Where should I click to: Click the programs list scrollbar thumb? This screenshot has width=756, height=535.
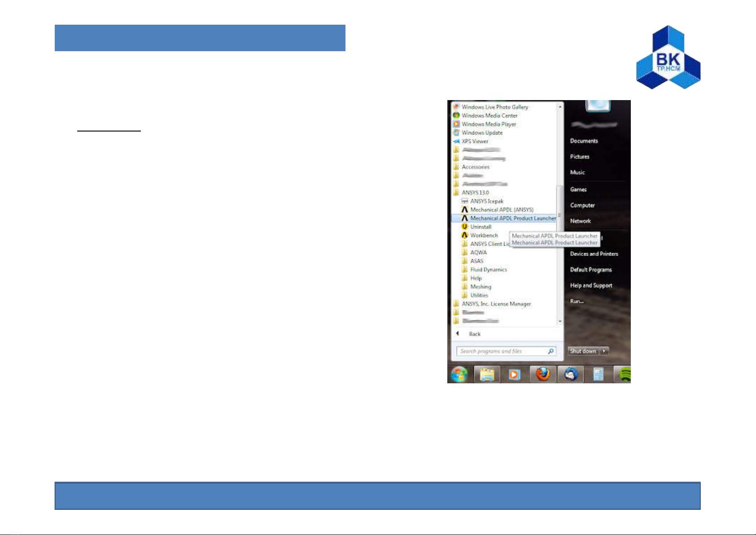pos(560,215)
